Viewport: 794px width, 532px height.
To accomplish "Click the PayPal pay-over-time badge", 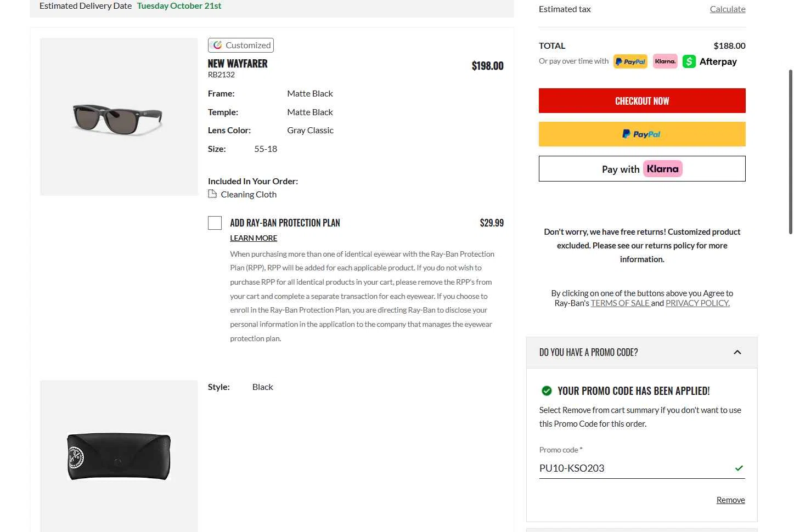I will tap(630, 61).
